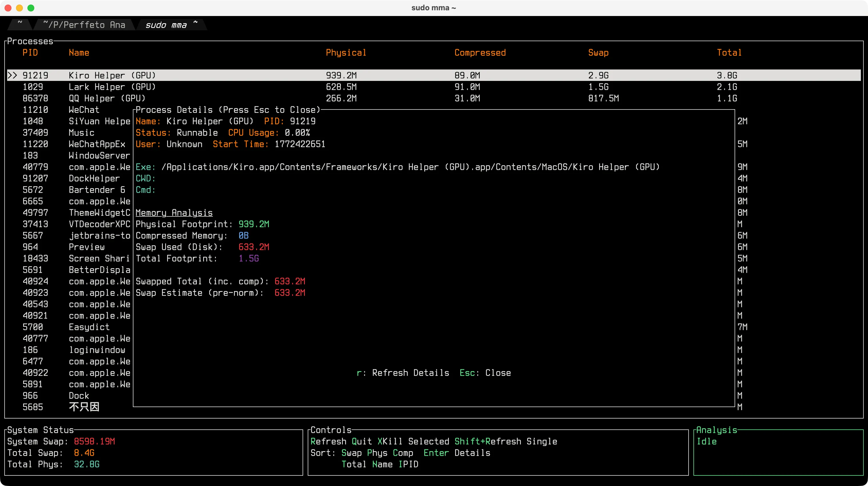Select the WindowServer process entry
The height and width of the screenshot is (486, 868).
pos(99,156)
